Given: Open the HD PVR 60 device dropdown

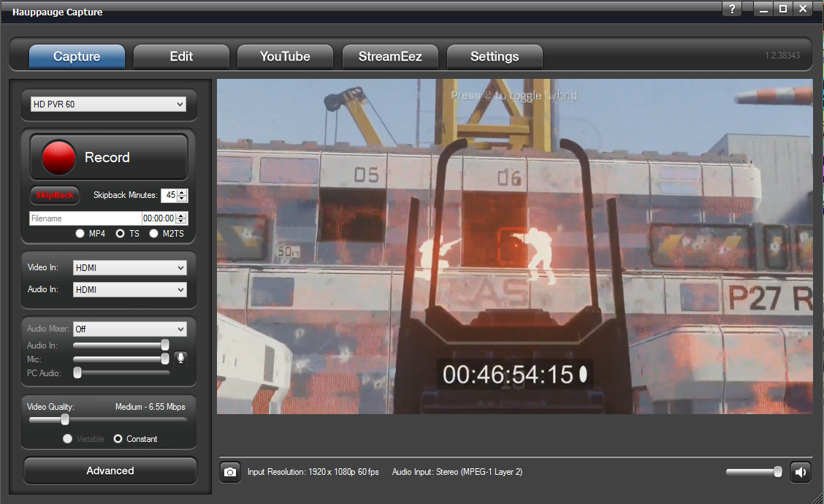Looking at the screenshot, I should (108, 104).
